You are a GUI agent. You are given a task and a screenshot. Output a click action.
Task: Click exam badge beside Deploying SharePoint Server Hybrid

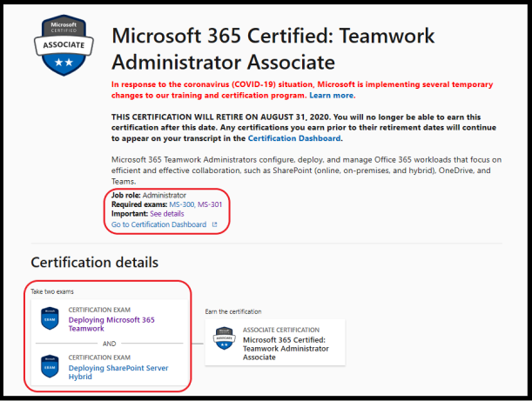pos(50,366)
